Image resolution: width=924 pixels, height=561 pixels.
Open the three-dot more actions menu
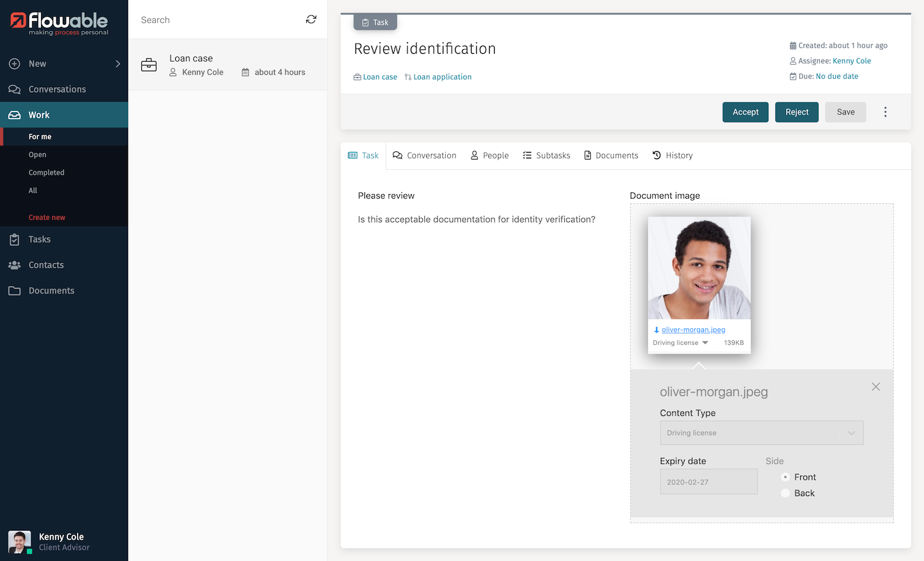(x=885, y=112)
